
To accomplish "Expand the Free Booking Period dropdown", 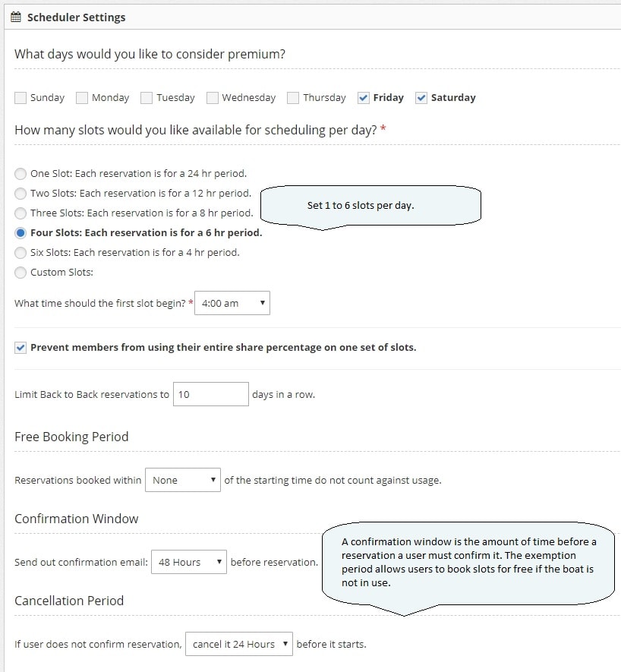I will [x=183, y=480].
